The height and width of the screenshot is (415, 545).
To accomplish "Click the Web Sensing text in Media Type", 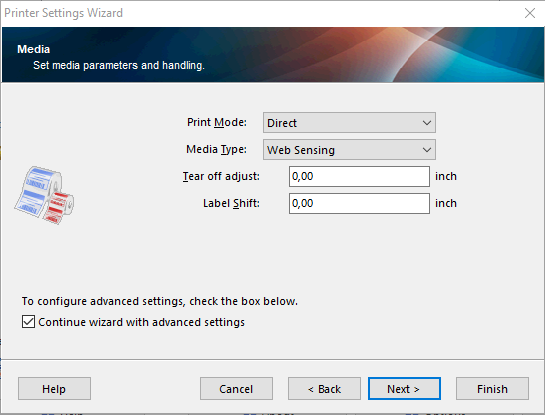I will click(x=301, y=150).
